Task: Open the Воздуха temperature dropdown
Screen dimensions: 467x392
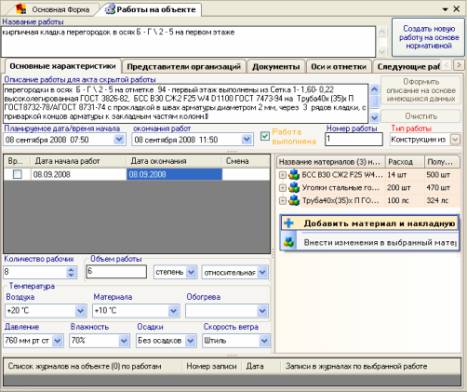Action: [x=80, y=311]
